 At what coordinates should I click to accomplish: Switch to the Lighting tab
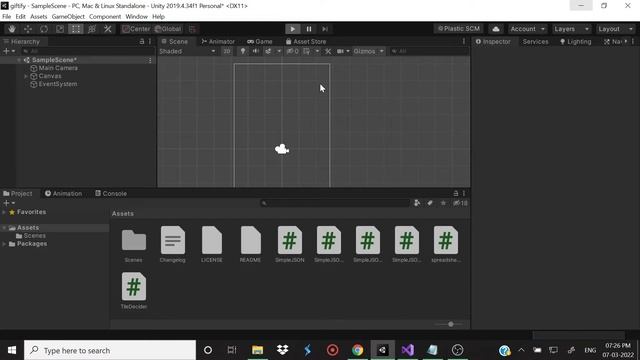(x=576, y=42)
